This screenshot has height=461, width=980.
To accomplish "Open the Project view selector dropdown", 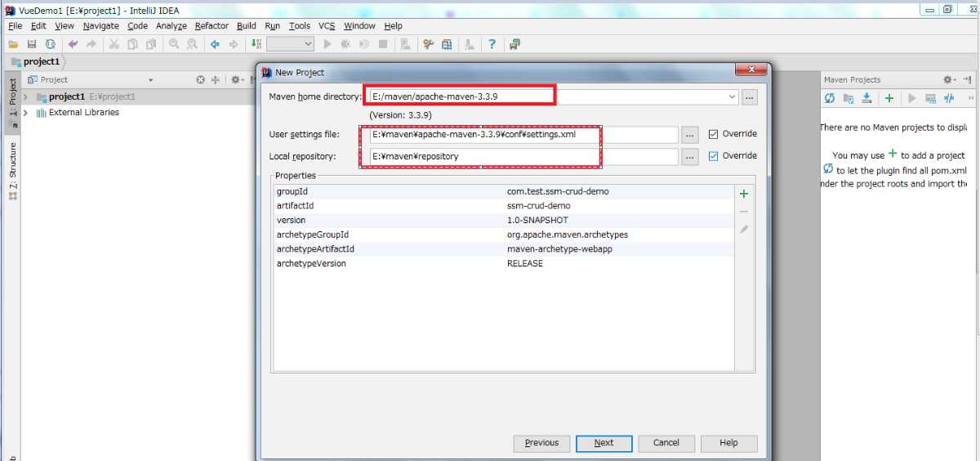I will pos(151,80).
